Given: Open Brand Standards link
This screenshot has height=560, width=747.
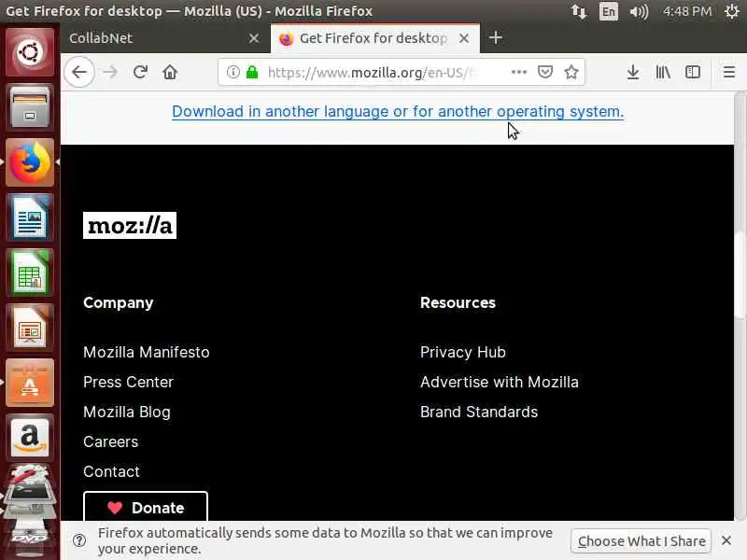Looking at the screenshot, I should coord(479,413).
